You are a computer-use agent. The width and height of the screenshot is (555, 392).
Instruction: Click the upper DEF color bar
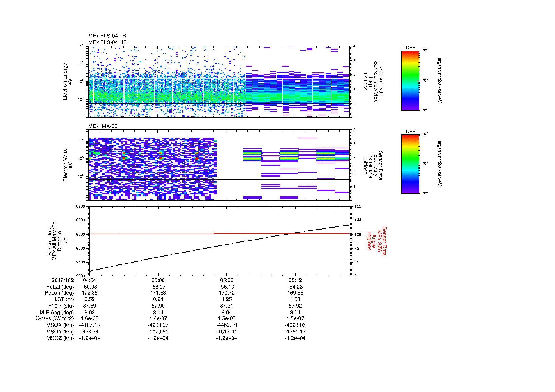tap(410, 80)
